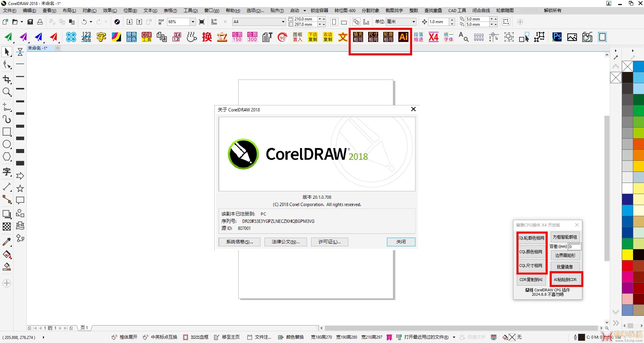Click the 统一字体 icon
Image resolution: width=644 pixels, height=343 pixels.
click(x=449, y=37)
